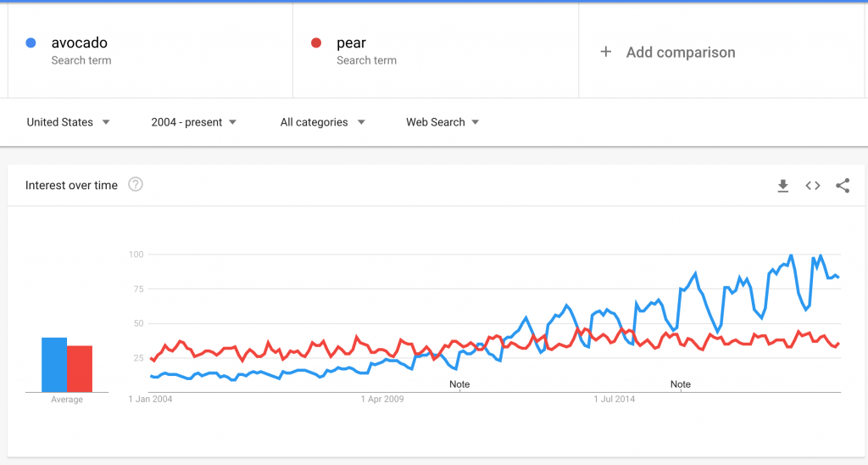Expand the All categories dropdown

pos(323,122)
